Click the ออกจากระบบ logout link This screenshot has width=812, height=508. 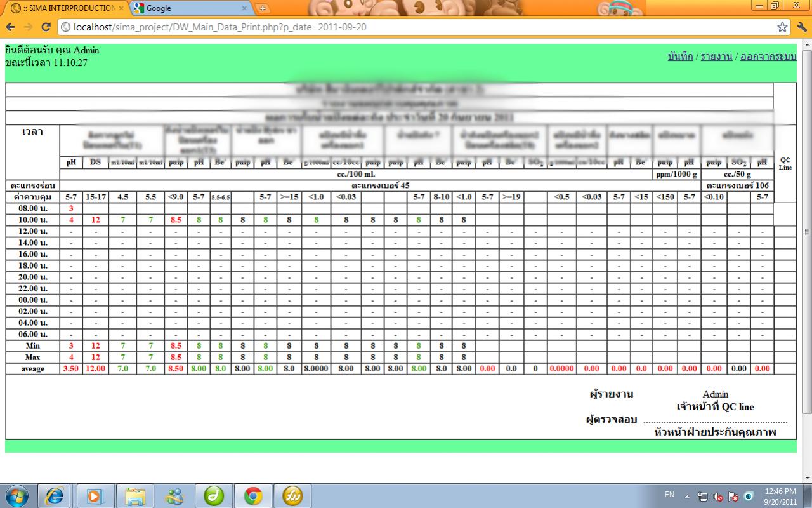[768, 57]
